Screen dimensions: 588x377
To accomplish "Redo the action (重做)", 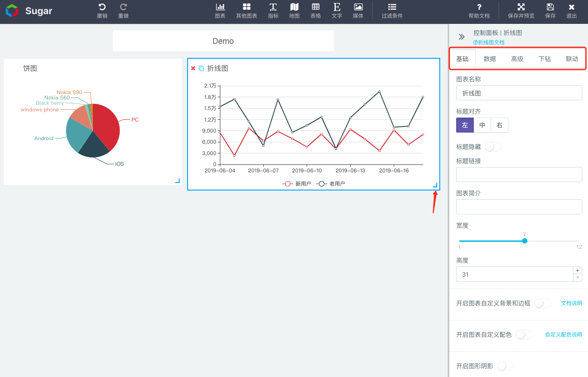I will (x=123, y=11).
